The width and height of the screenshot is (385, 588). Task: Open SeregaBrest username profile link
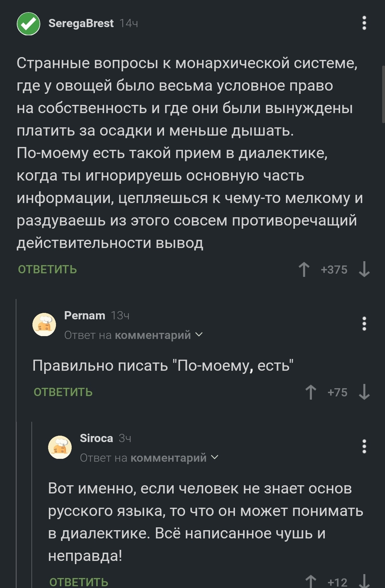click(x=81, y=23)
